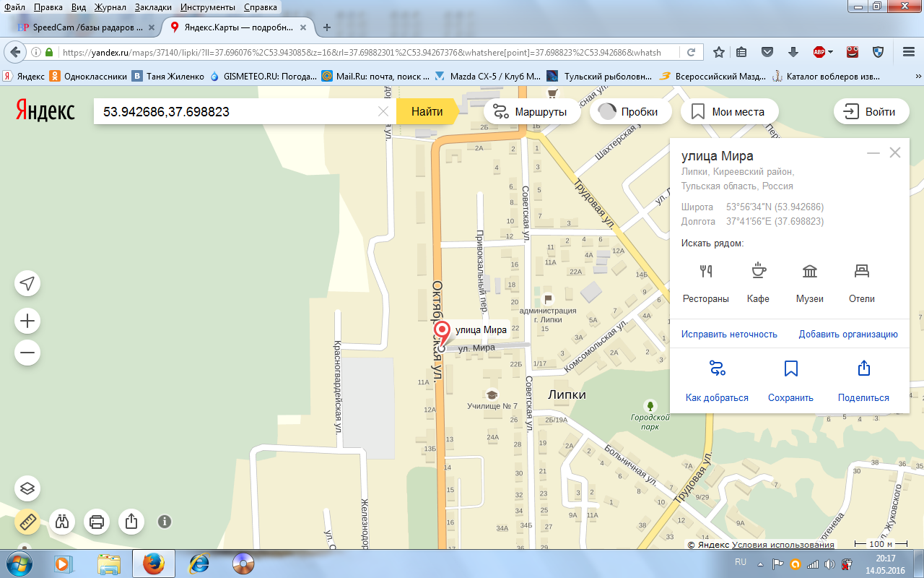
Task: Search nearby Музеи
Action: [x=809, y=282]
